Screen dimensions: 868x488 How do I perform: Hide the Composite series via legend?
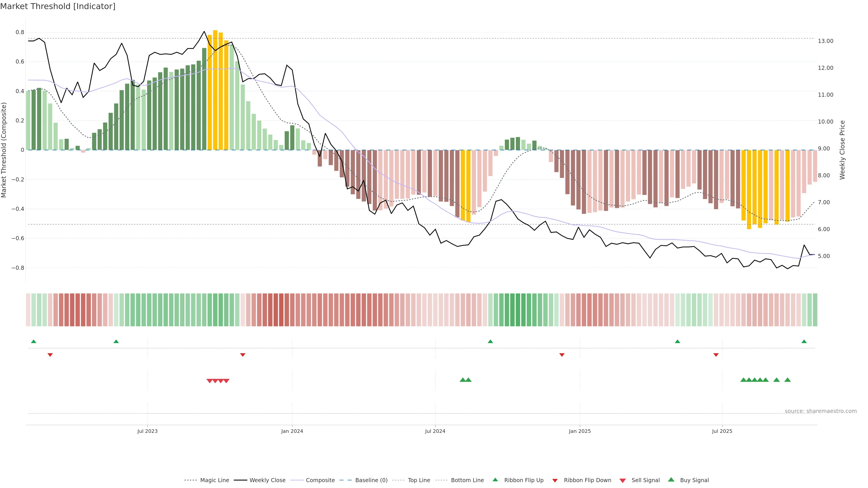click(x=320, y=480)
